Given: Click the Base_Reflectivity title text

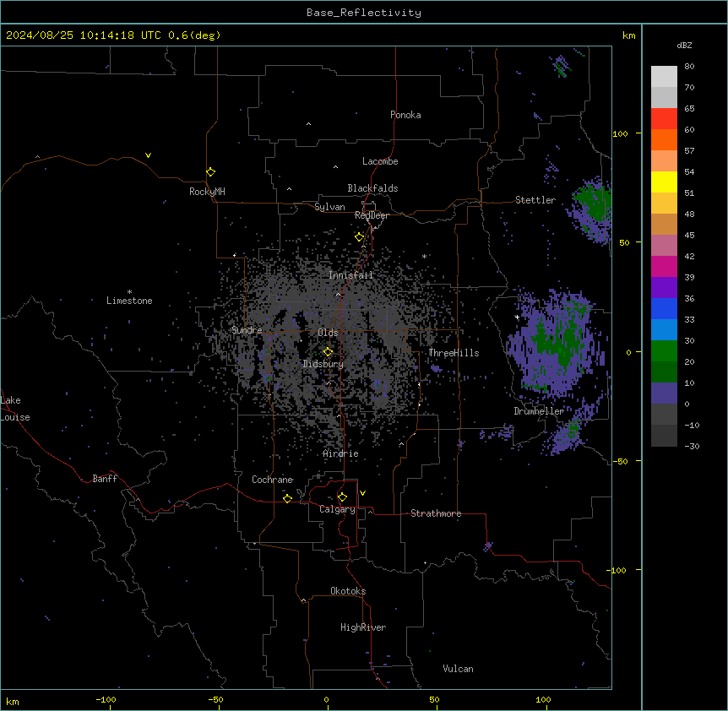Looking at the screenshot, I should click(x=364, y=13).
